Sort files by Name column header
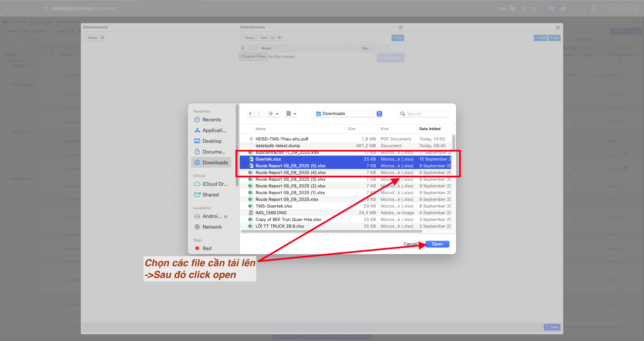The image size is (644, 341). [x=260, y=129]
